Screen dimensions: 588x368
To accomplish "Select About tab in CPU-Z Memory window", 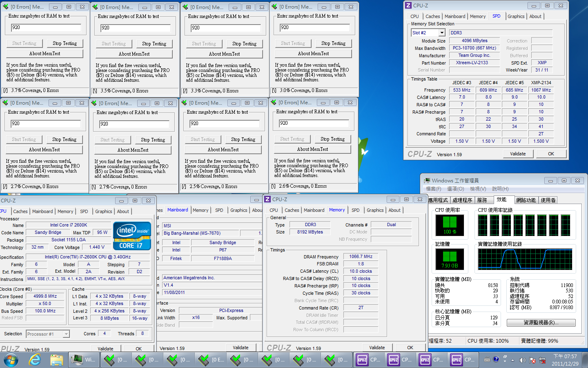I will 394,210.
